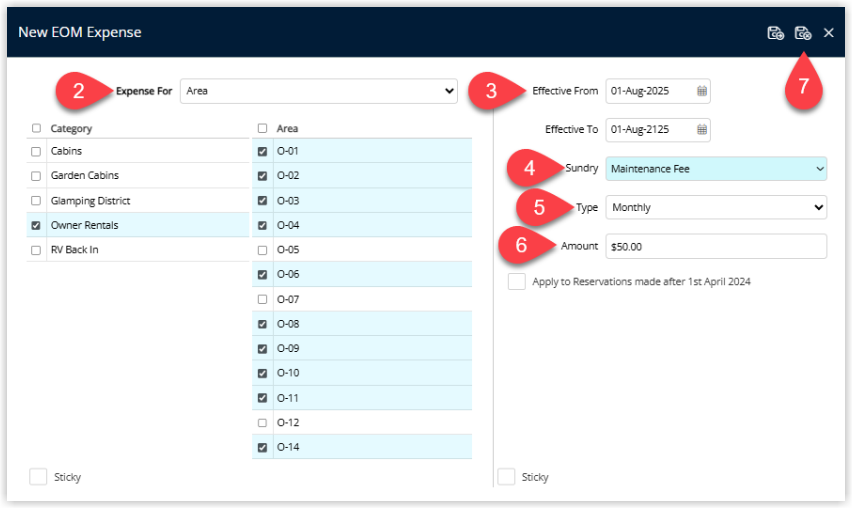Select the RV Back In row text
This screenshot has height=509, width=853.
point(75,250)
